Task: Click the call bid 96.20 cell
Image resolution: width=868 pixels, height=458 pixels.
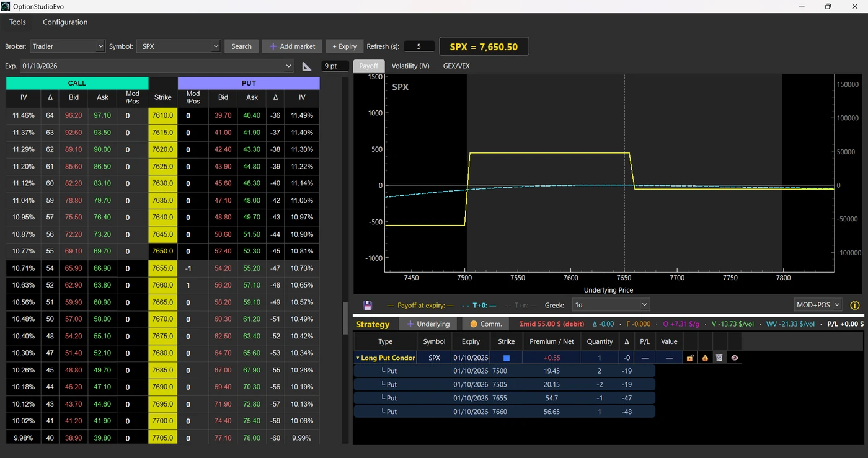Action: pos(73,115)
